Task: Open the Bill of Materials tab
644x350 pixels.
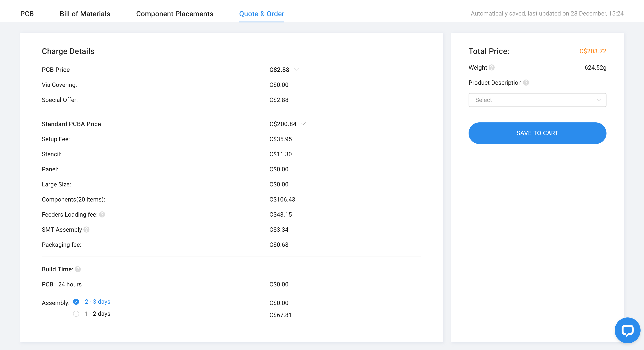Action: (x=85, y=14)
